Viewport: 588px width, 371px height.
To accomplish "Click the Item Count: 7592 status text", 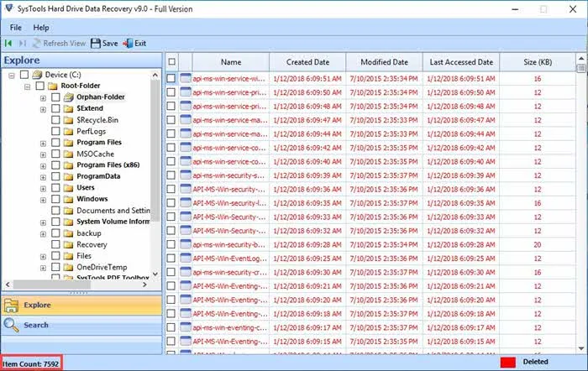I will tap(31, 363).
